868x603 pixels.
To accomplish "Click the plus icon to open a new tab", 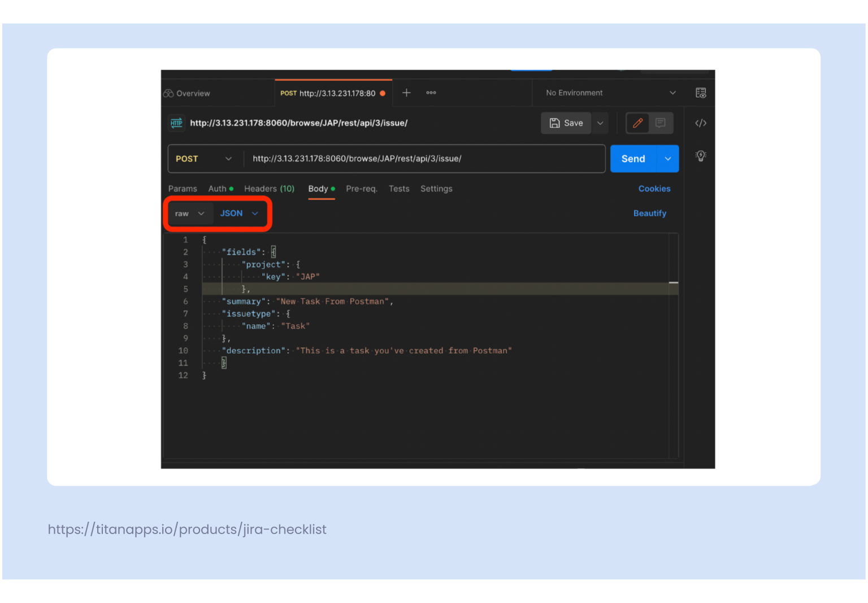I will (406, 93).
